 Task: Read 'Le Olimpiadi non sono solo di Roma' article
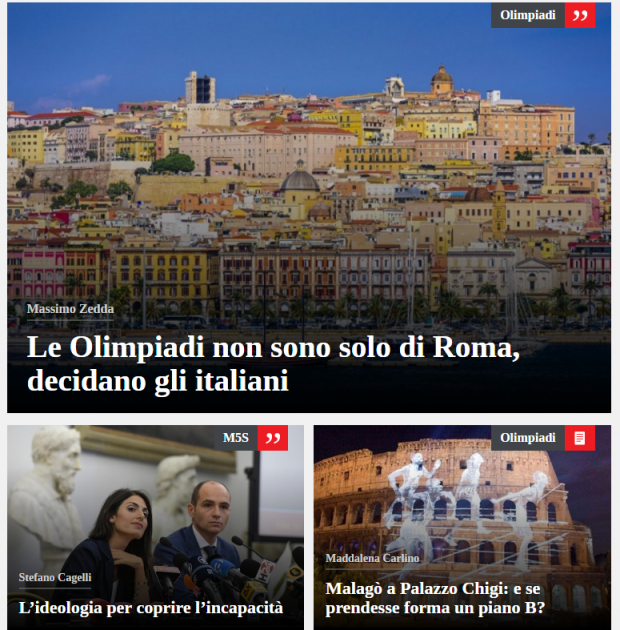click(x=273, y=364)
